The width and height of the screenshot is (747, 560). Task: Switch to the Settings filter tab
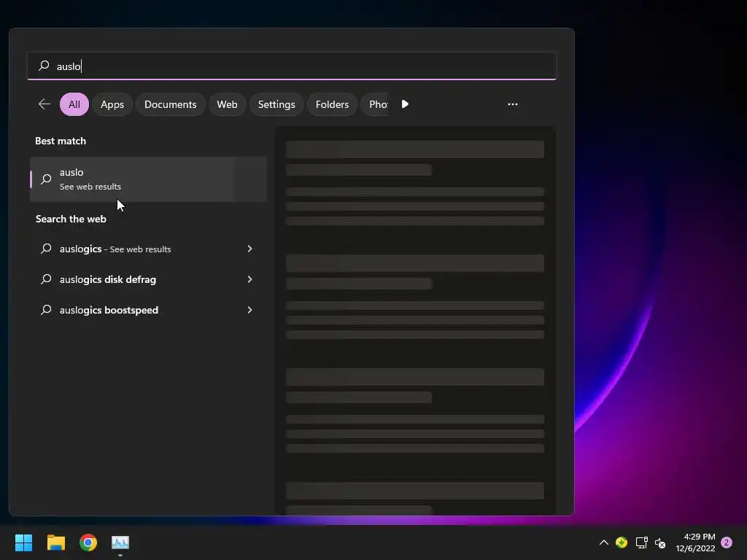[276, 104]
